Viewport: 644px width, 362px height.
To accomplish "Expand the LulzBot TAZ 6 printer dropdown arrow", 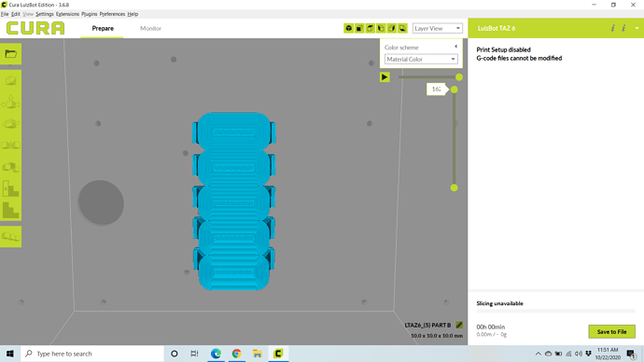I will coord(637,28).
